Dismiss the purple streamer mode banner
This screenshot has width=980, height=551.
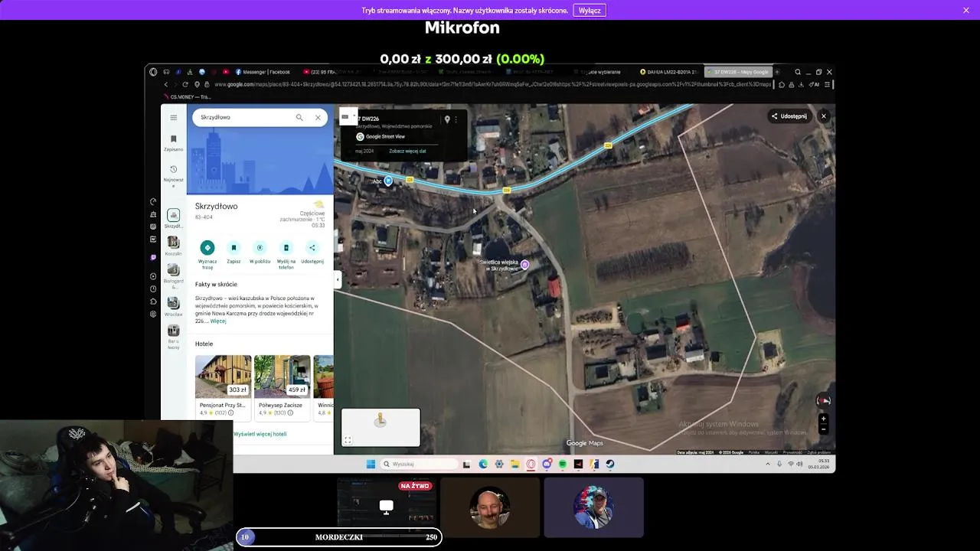[x=966, y=10]
